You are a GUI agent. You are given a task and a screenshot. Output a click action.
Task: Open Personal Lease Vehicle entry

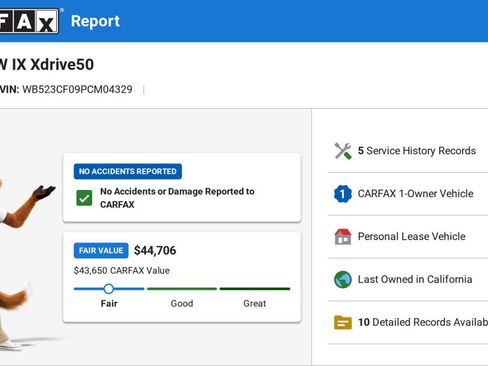[x=408, y=237]
